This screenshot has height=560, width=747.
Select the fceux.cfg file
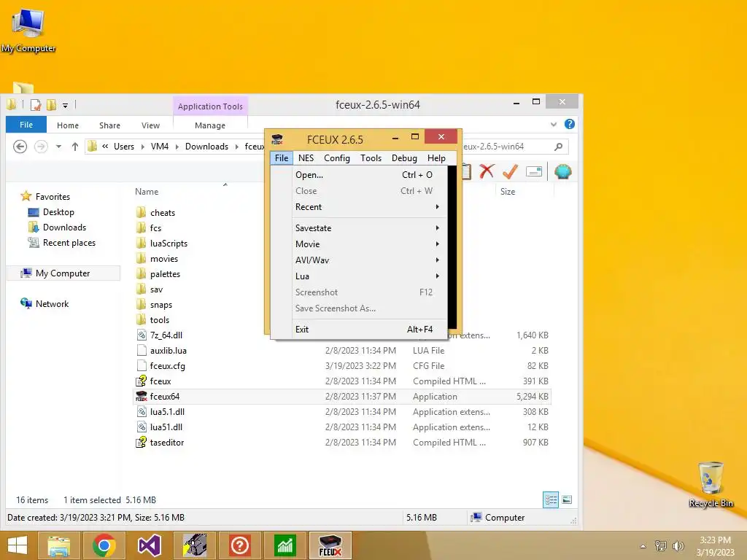tap(167, 366)
